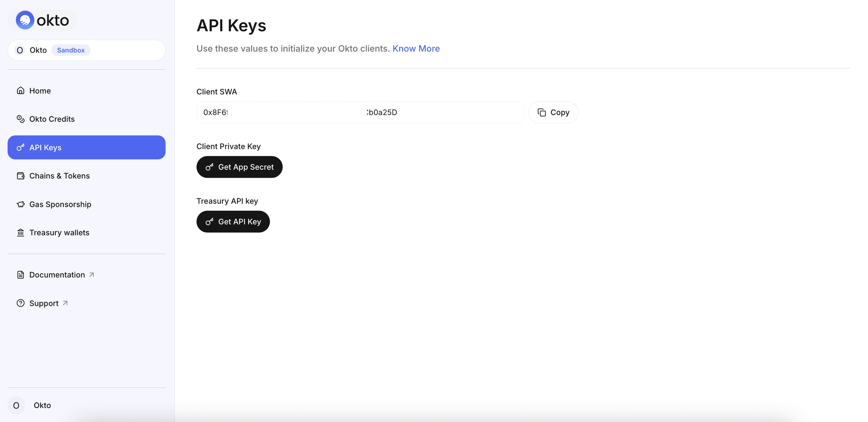Click the Documentation file icon
This screenshot has width=868, height=422.
(21, 274)
